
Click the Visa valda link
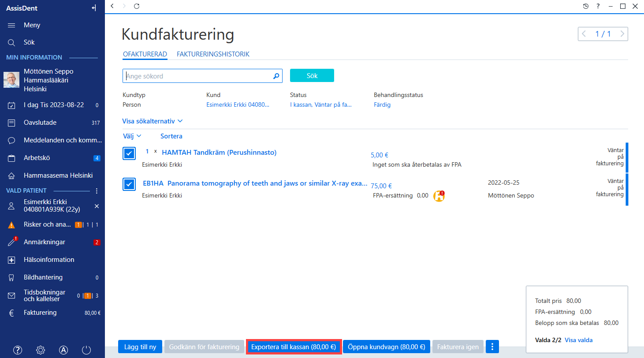[x=578, y=340]
